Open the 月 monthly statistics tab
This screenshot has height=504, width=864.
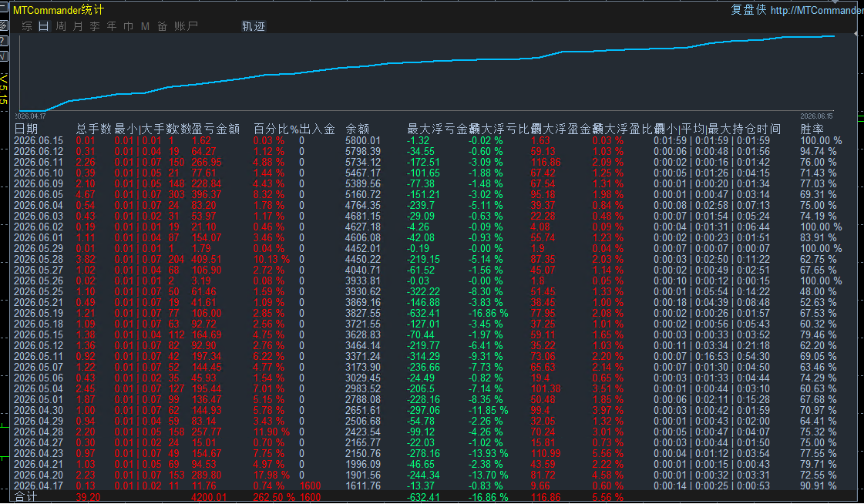coord(78,26)
